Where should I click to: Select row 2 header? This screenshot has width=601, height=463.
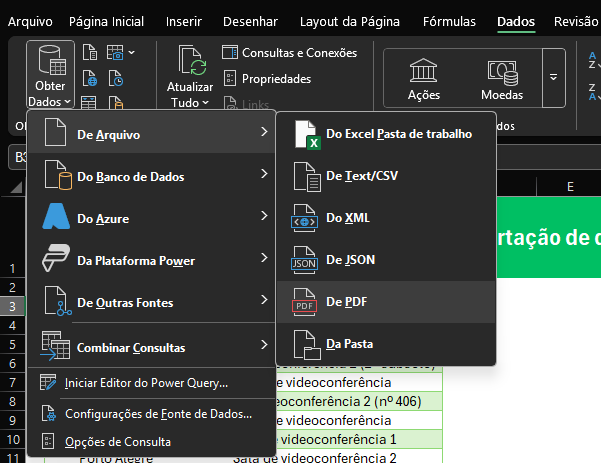(x=13, y=287)
